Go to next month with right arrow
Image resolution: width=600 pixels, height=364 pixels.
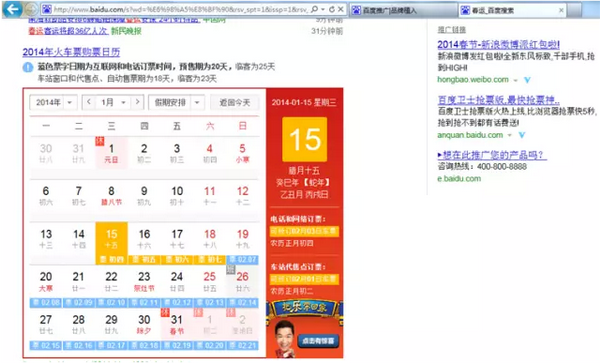(138, 102)
